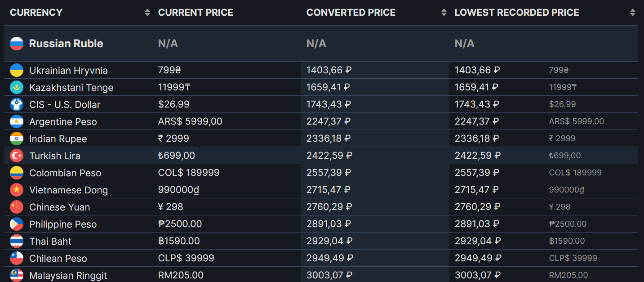Click the Thai Baht flag icon
Screen dimensions: 644x282
click(x=17, y=241)
